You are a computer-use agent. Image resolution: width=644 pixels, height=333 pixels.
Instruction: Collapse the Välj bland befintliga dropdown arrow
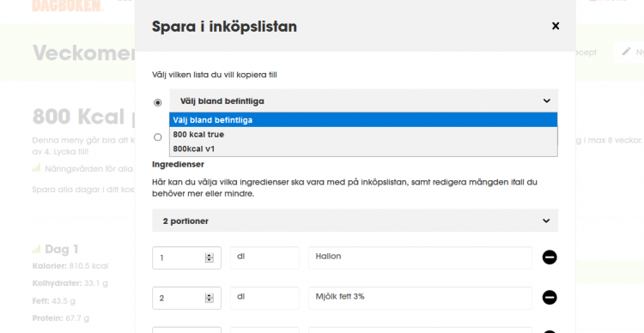[x=547, y=100]
